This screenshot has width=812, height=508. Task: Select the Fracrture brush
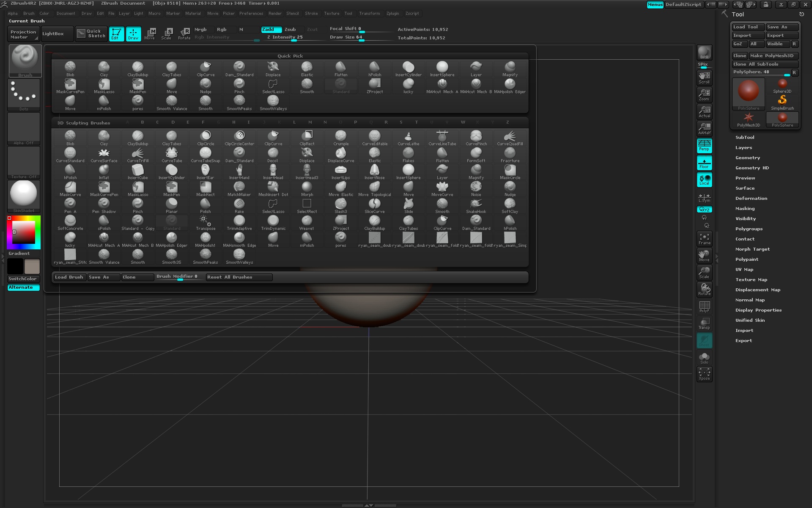(x=510, y=155)
